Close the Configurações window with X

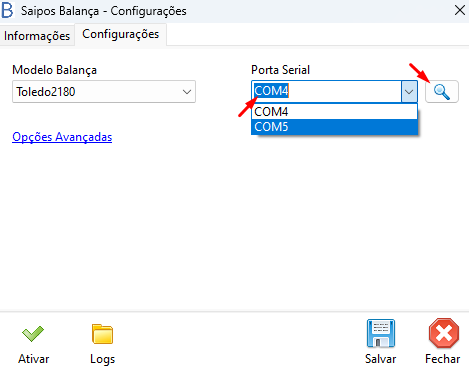pyautogui.click(x=460, y=10)
